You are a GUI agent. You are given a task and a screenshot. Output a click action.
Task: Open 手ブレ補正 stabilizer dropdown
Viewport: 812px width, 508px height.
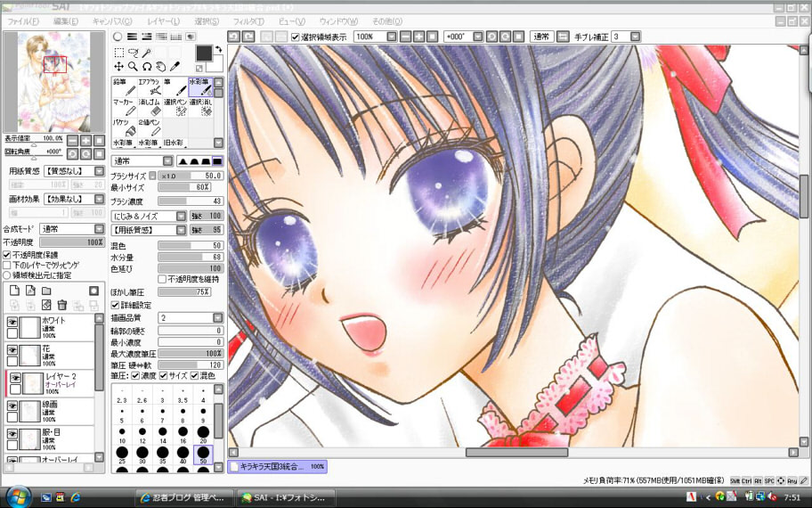(626, 37)
